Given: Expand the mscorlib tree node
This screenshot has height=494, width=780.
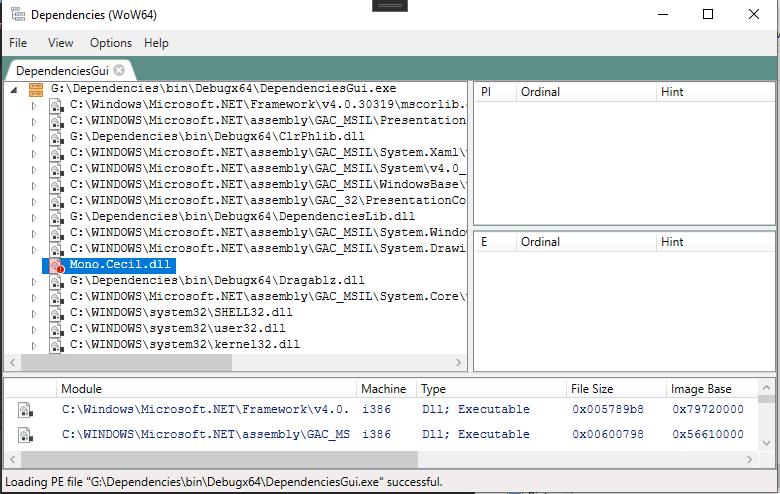Looking at the screenshot, I should tap(34, 106).
